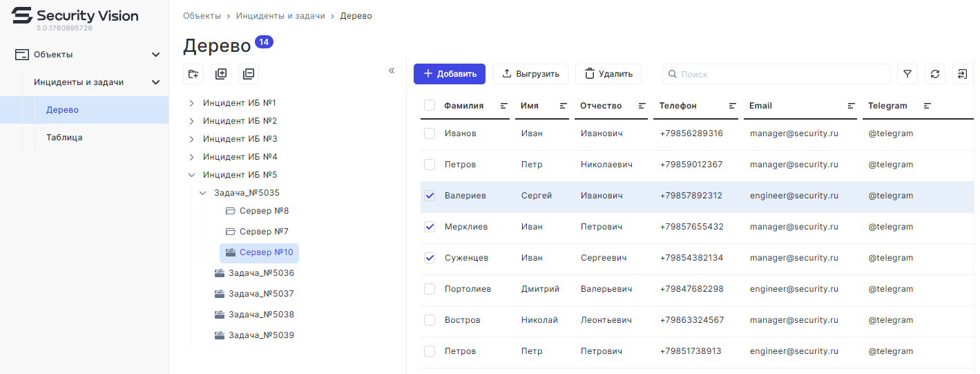This screenshot has width=980, height=374.
Task: Select Дерево in the sidebar menu
Action: (x=62, y=110)
